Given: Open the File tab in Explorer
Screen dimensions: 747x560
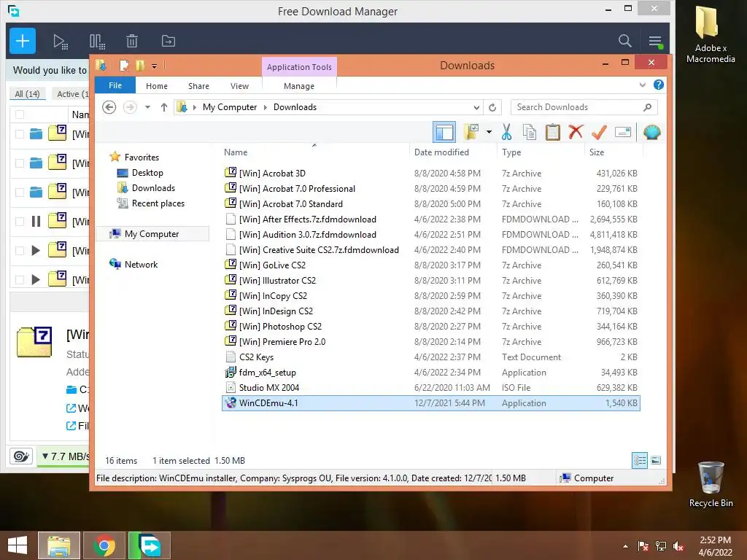Looking at the screenshot, I should click(x=115, y=85).
